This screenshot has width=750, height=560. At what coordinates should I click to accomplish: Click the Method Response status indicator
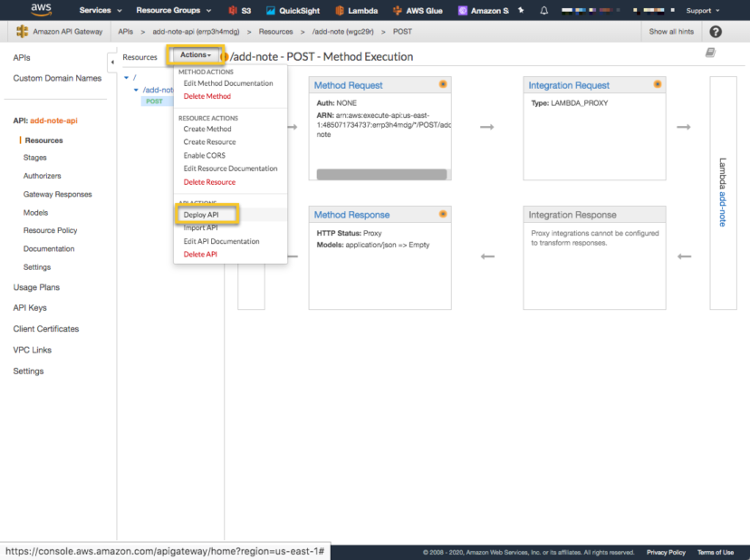pos(443,215)
